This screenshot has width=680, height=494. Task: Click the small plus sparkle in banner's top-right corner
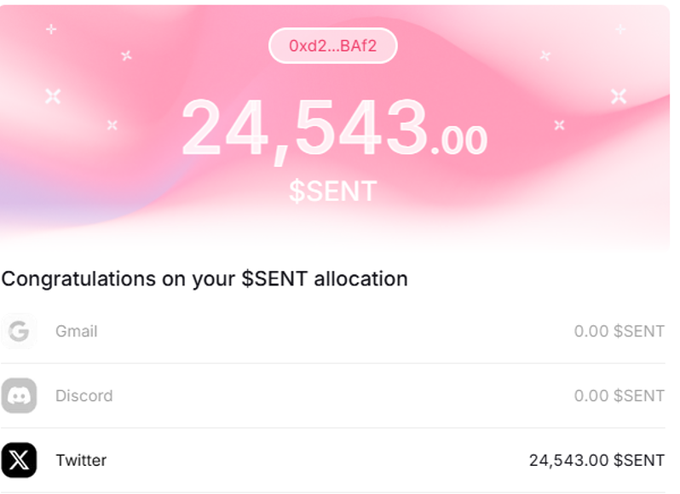click(x=620, y=29)
